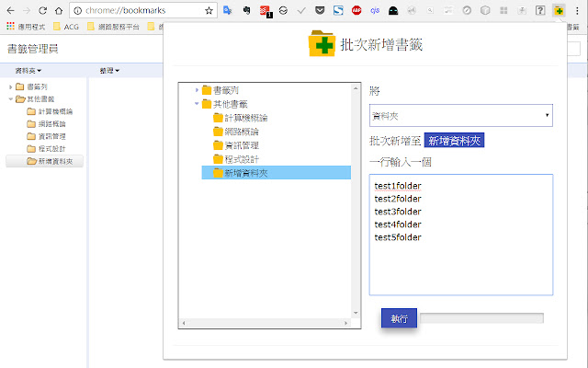Choose highlighted 新增資料夾 in the popup tree
The width and height of the screenshot is (588, 368).
[276, 173]
